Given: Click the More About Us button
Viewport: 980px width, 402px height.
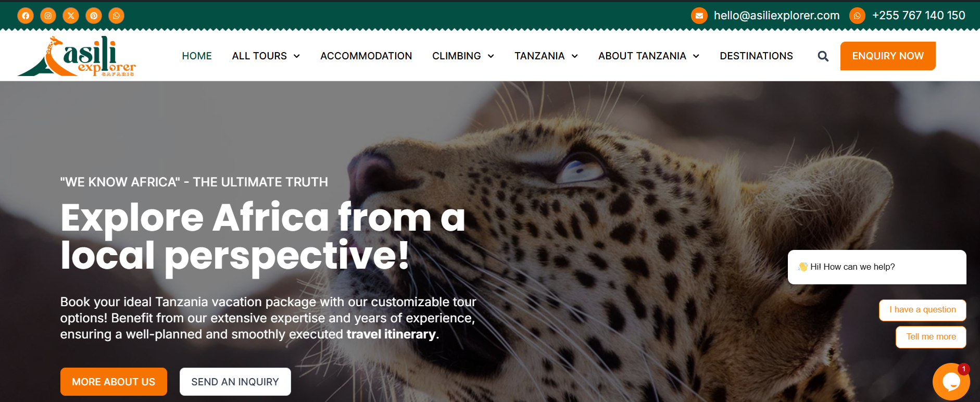Looking at the screenshot, I should 114,382.
